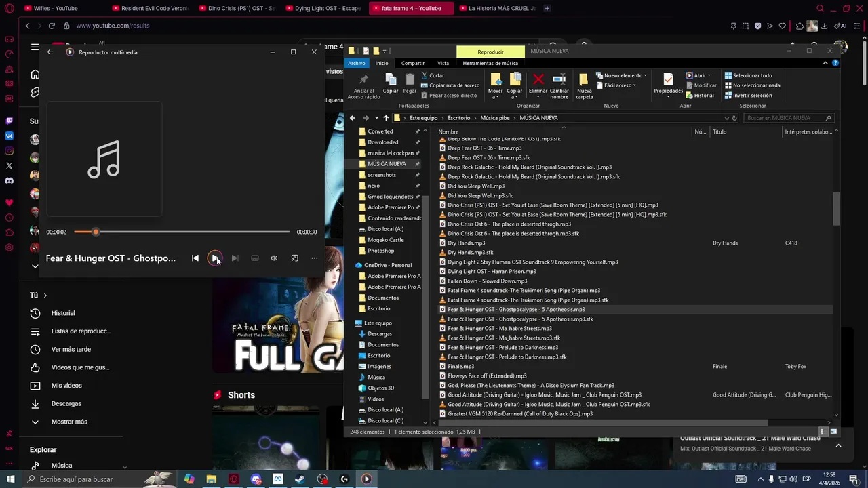Click Cortar in the Explorer ribbon
868x488 pixels.
(433, 75)
